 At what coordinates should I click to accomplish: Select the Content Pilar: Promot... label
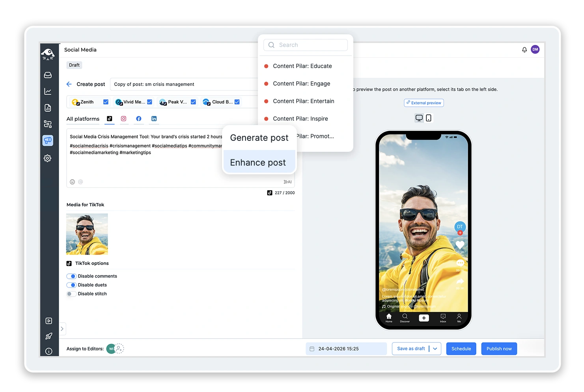click(x=315, y=136)
